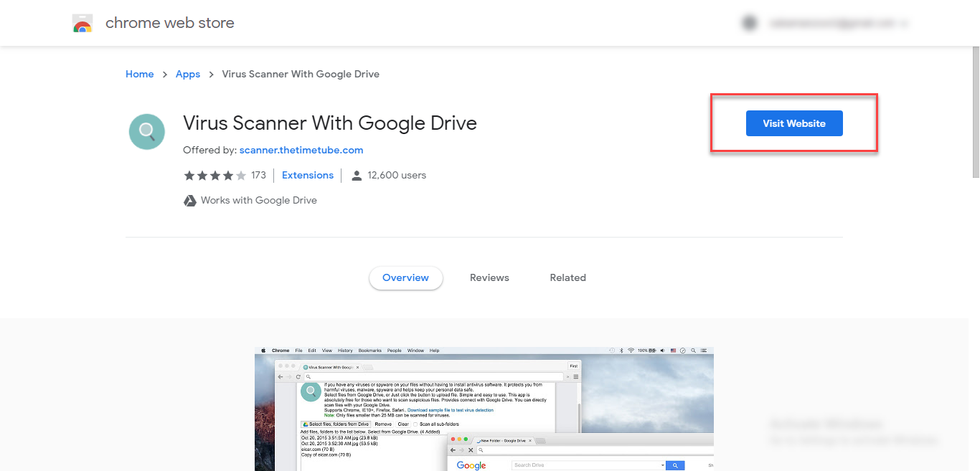
Task: Click the person icon beside 12,600 users
Action: [x=357, y=175]
